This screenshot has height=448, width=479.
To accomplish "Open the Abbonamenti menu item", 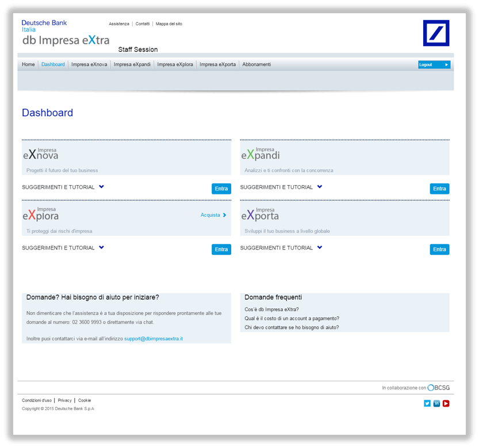I will [x=256, y=64].
